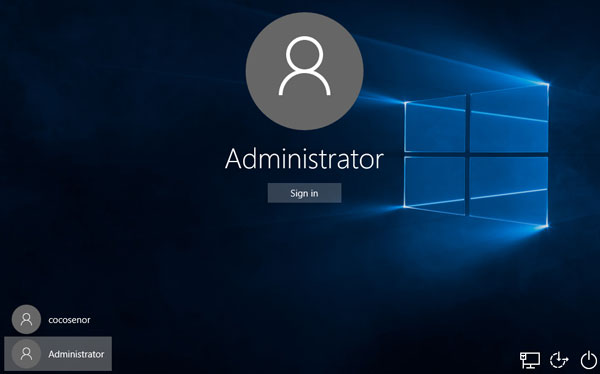Open the power options icon
The height and width of the screenshot is (374, 600).
588,360
